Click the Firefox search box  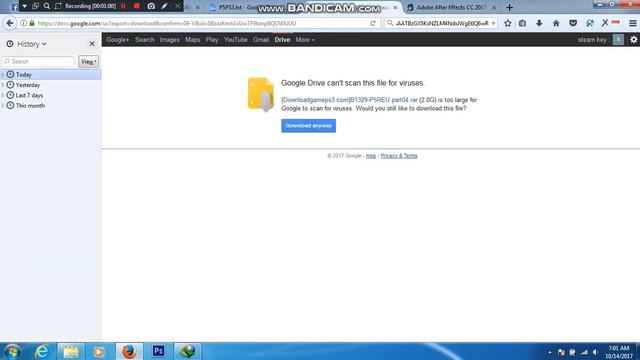[442, 23]
